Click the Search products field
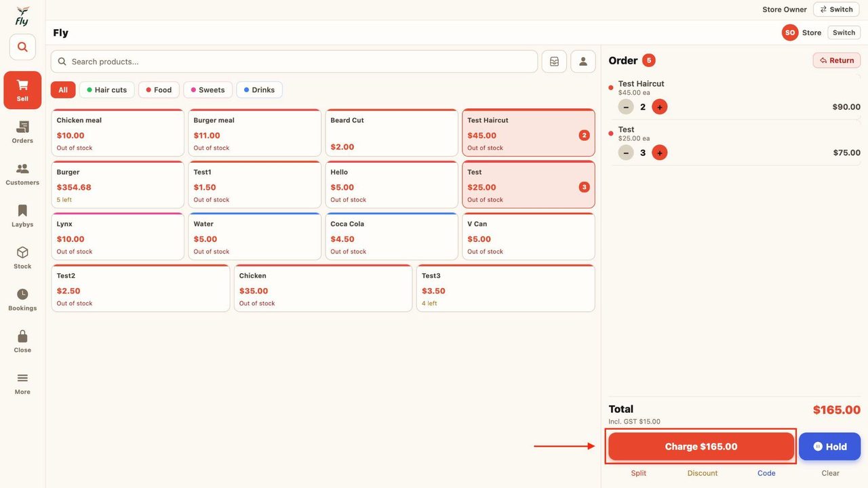 coord(294,62)
